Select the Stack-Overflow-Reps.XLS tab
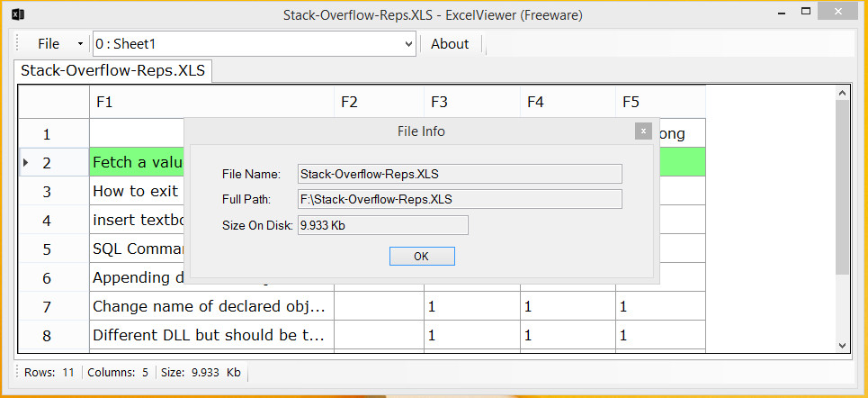The image size is (868, 398). [113, 71]
